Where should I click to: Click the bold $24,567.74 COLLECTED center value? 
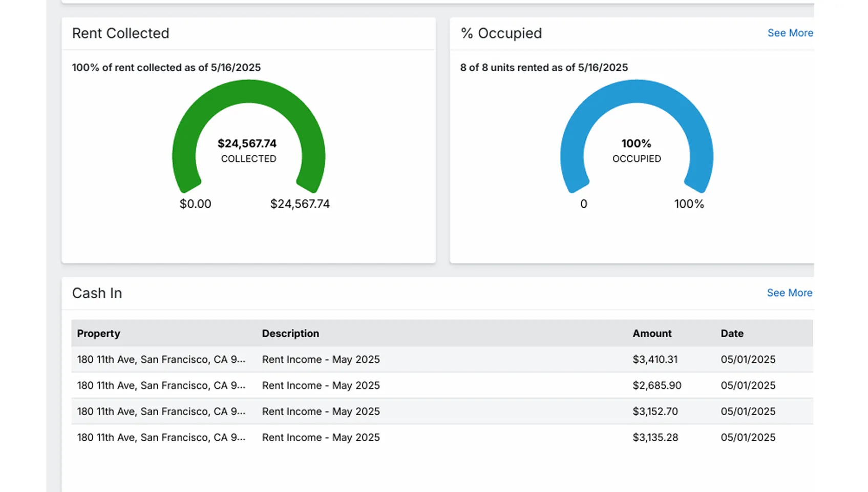[247, 143]
